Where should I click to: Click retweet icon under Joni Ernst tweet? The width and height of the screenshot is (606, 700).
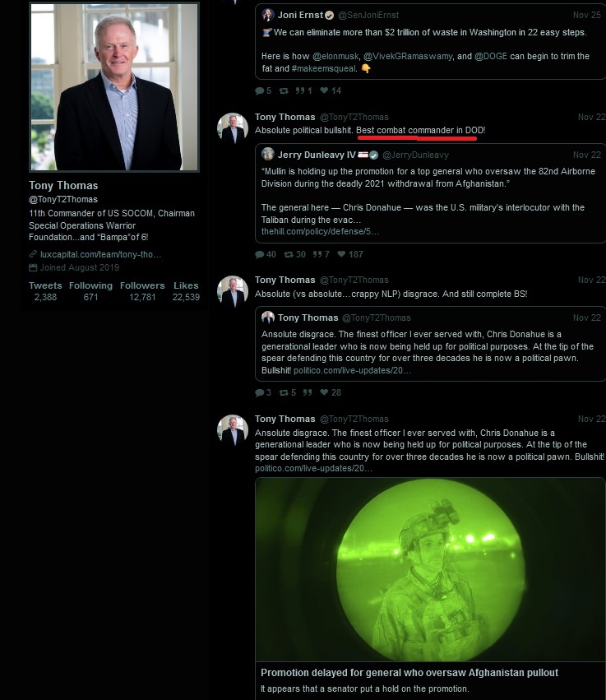pyautogui.click(x=284, y=90)
